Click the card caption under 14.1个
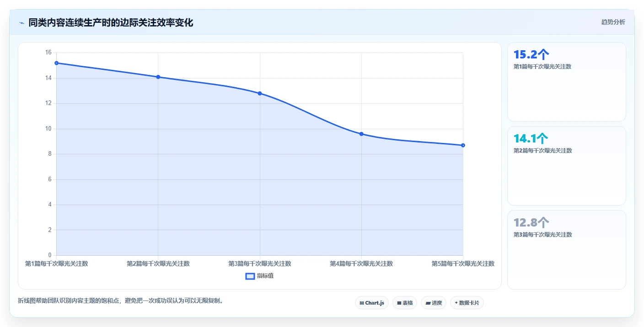Screen dimensions: 644x327 542,150
